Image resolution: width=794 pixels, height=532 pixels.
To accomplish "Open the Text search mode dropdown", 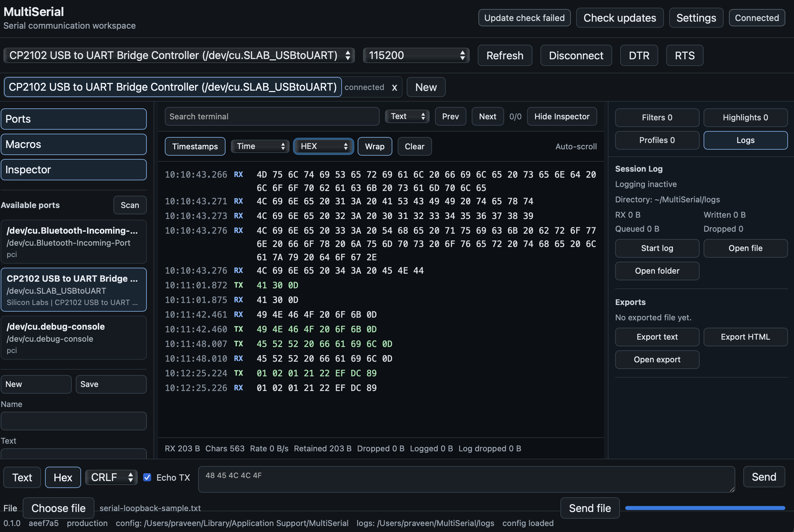I will (407, 116).
